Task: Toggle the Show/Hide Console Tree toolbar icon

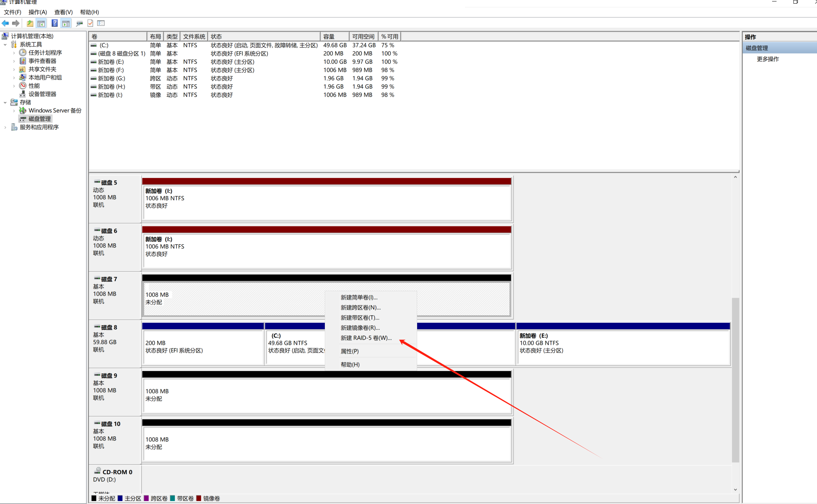Action: pos(41,24)
